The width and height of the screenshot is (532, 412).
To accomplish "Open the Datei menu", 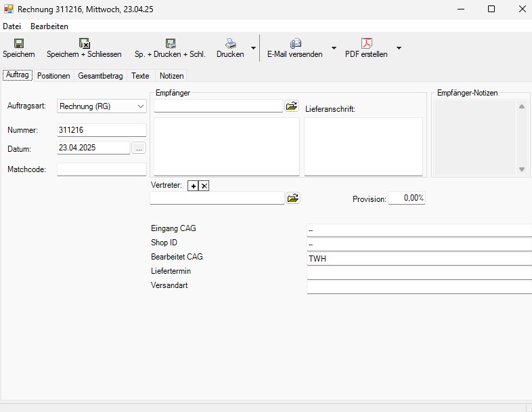I will coord(12,26).
